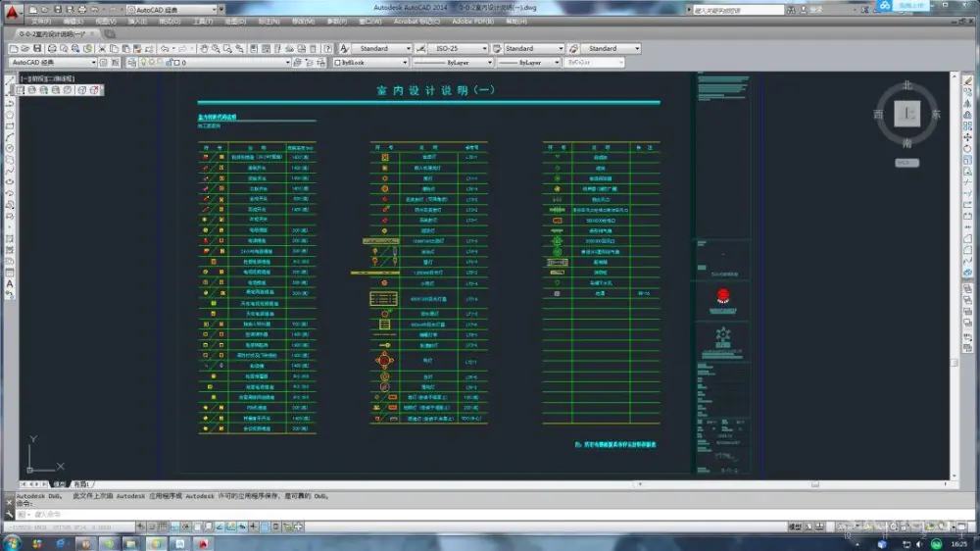This screenshot has height=551, width=980.
Task: Open the Help question mark icon
Action: click(329, 48)
